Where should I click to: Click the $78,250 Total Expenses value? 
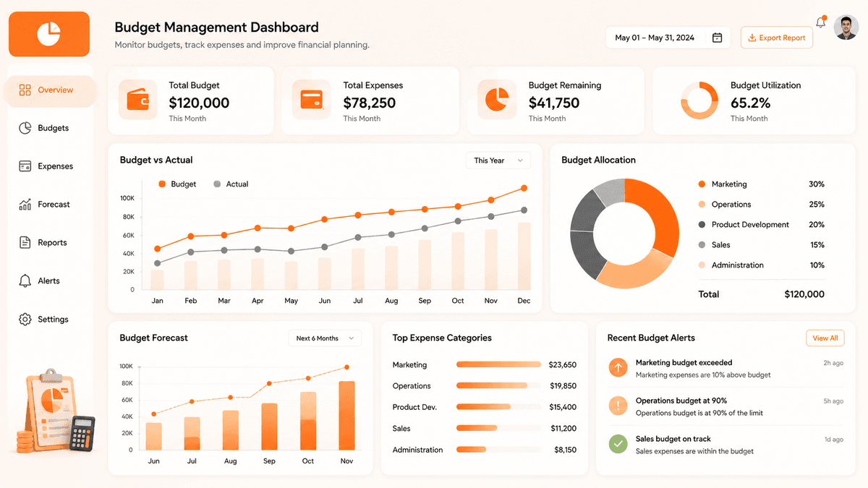coord(370,103)
